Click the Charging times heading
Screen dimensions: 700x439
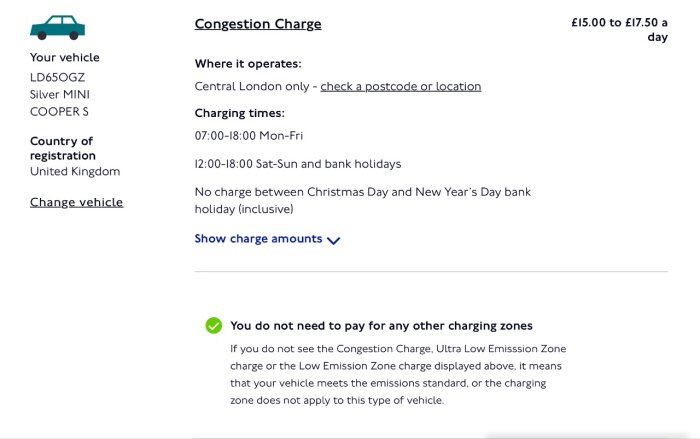click(240, 113)
